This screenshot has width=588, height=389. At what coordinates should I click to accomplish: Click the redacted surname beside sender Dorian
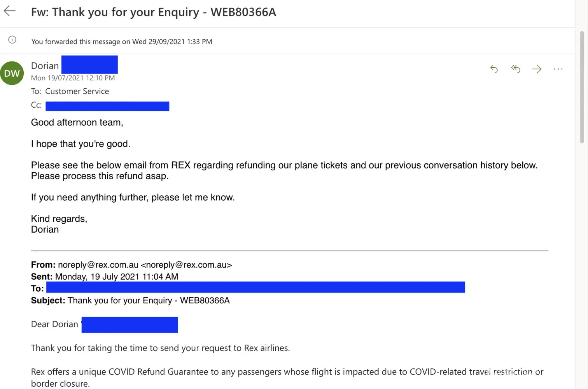point(89,65)
